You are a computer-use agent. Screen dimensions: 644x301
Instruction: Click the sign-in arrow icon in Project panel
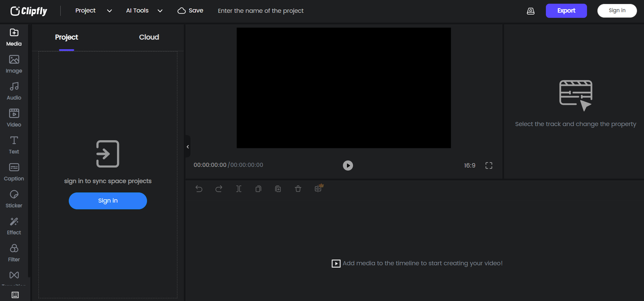pos(108,154)
